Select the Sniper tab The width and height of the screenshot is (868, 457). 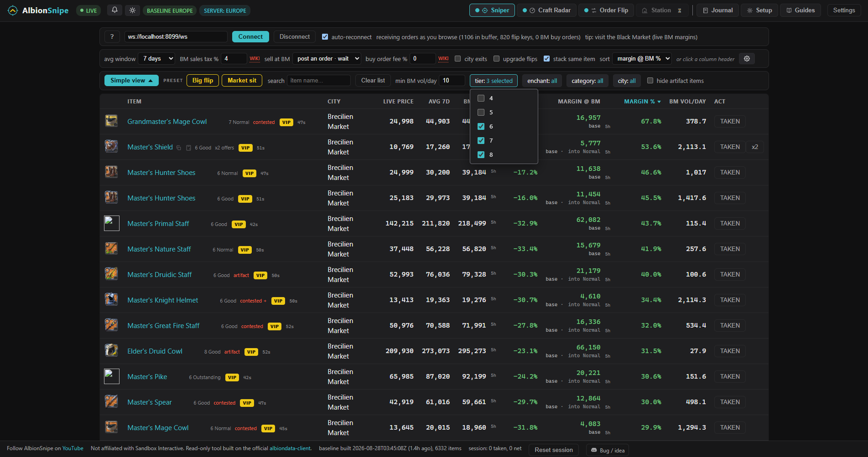click(492, 10)
